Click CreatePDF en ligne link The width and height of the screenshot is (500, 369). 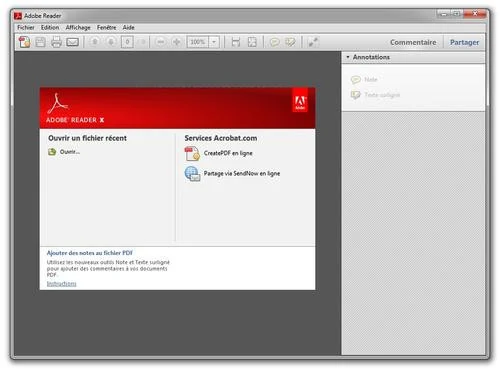[228, 153]
